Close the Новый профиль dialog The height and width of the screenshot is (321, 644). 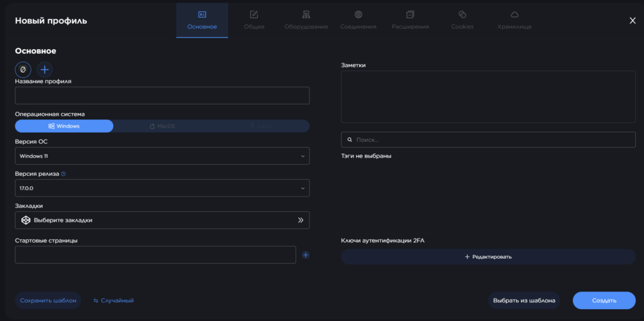coord(633,21)
